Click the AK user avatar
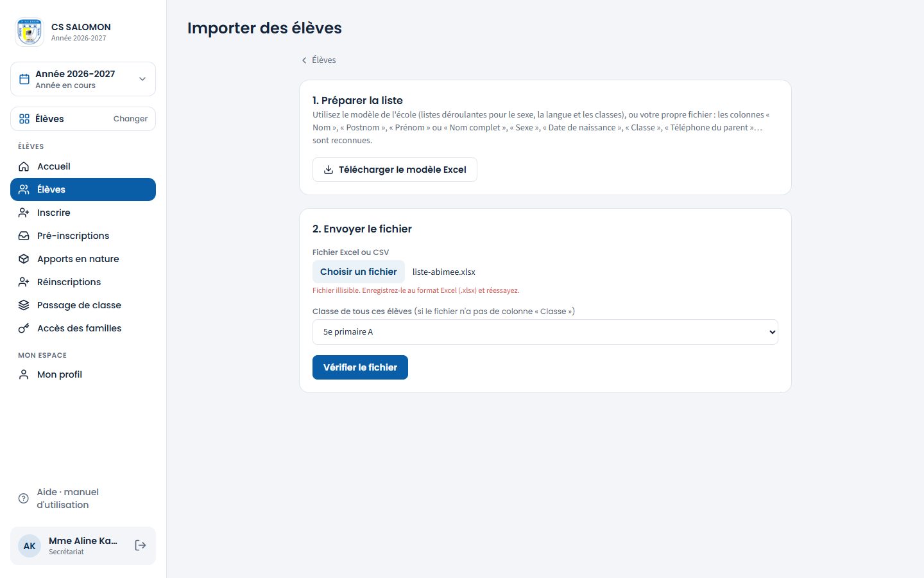 click(30, 546)
